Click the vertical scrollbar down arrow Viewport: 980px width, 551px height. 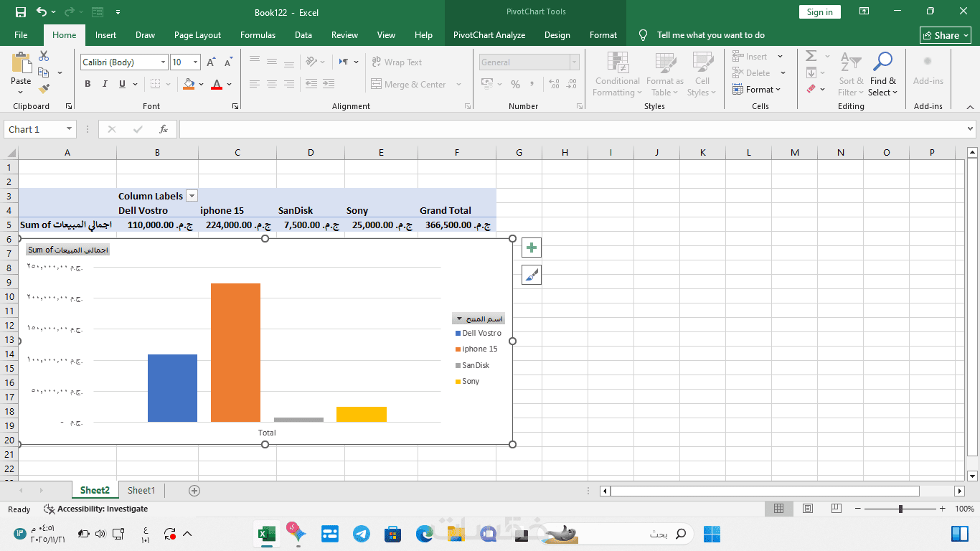tap(973, 476)
